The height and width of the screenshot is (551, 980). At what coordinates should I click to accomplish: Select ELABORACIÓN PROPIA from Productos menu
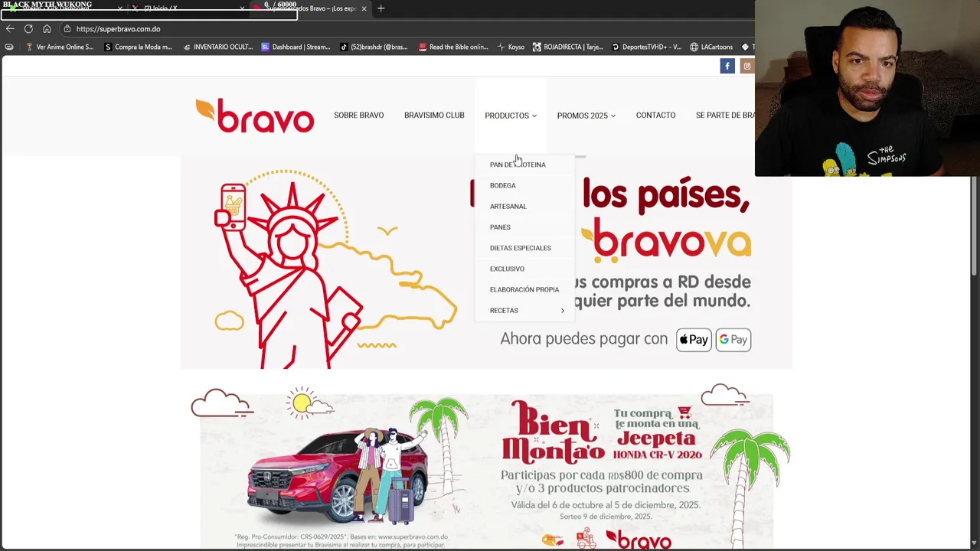click(x=524, y=289)
